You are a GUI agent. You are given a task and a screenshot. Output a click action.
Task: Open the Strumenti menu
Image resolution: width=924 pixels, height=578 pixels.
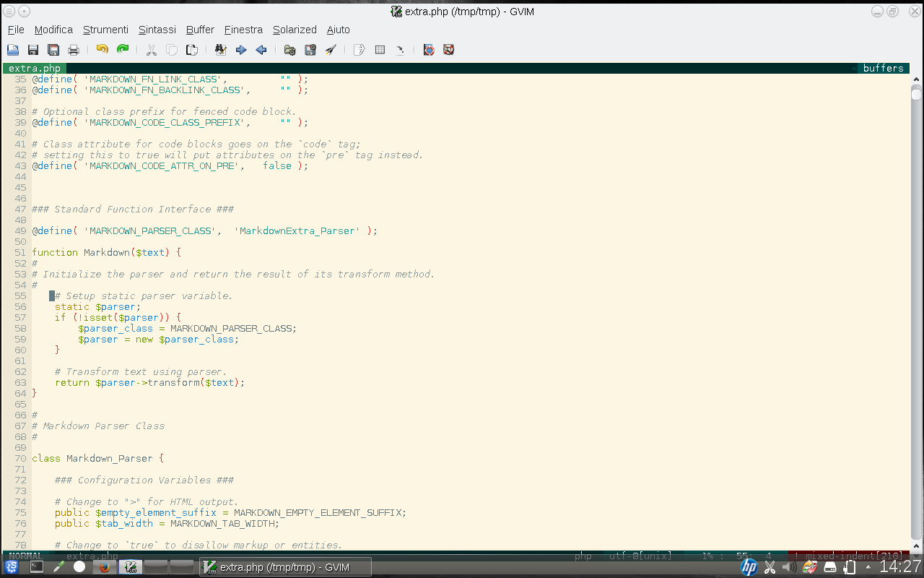click(x=105, y=30)
